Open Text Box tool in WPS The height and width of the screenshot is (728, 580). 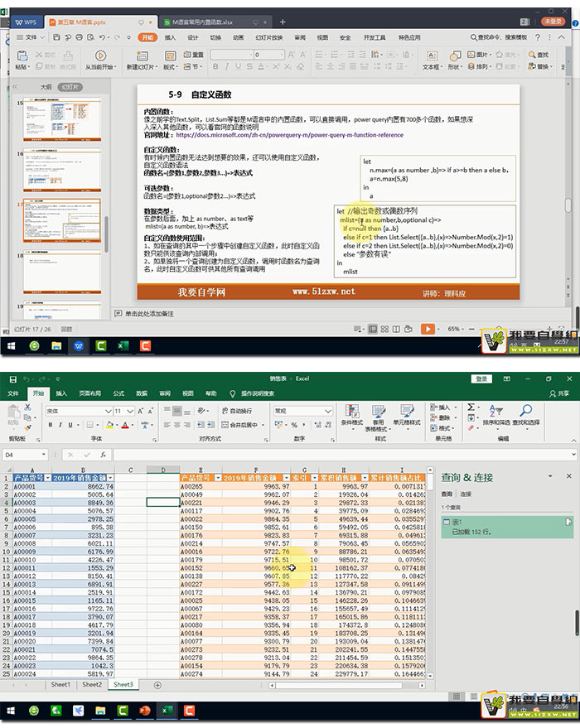pyautogui.click(x=432, y=56)
